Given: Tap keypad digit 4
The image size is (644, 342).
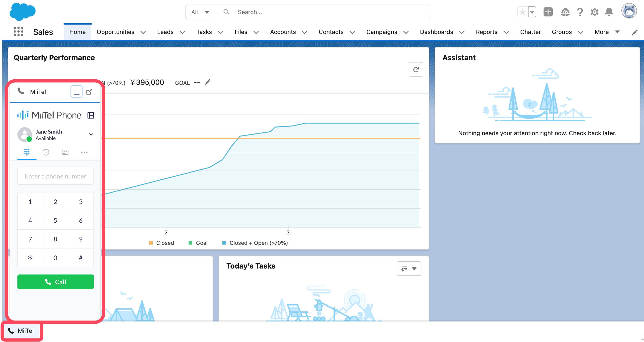Looking at the screenshot, I should 30,220.
